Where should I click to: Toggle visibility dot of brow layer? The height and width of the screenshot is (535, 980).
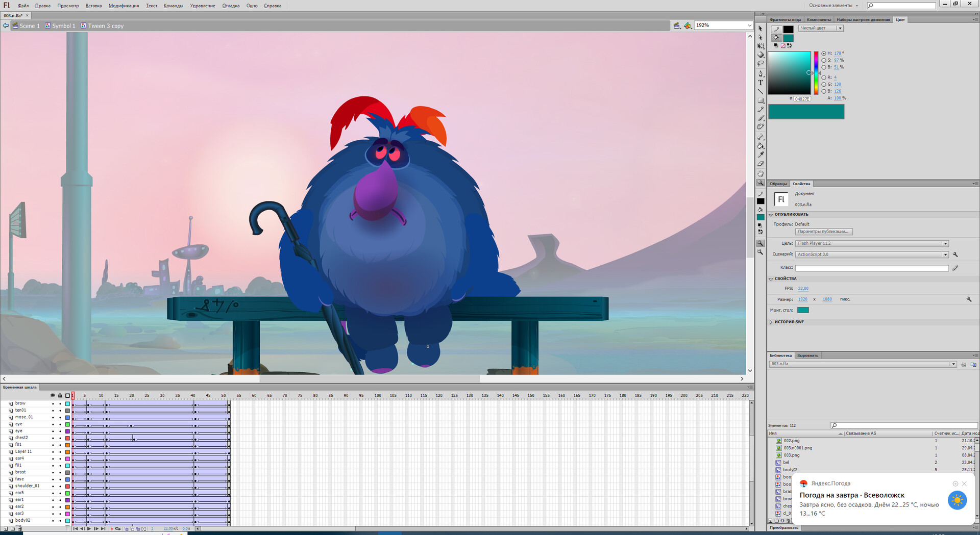[53, 403]
